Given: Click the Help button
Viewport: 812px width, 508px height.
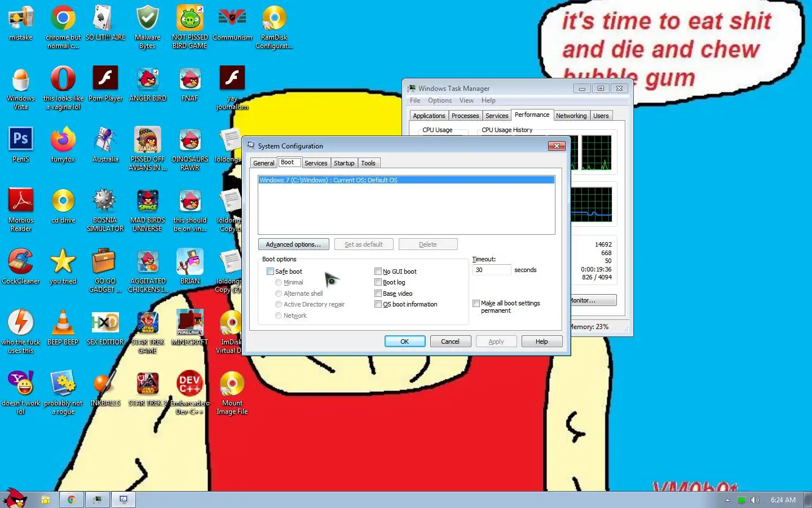Looking at the screenshot, I should click(x=541, y=341).
